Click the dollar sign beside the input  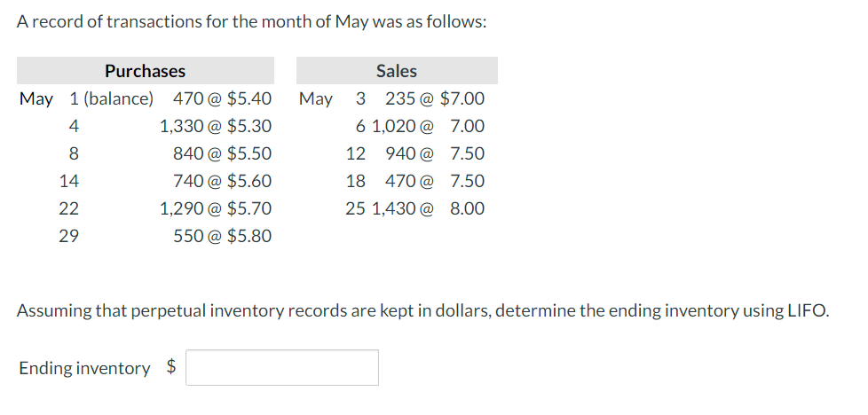click(173, 368)
